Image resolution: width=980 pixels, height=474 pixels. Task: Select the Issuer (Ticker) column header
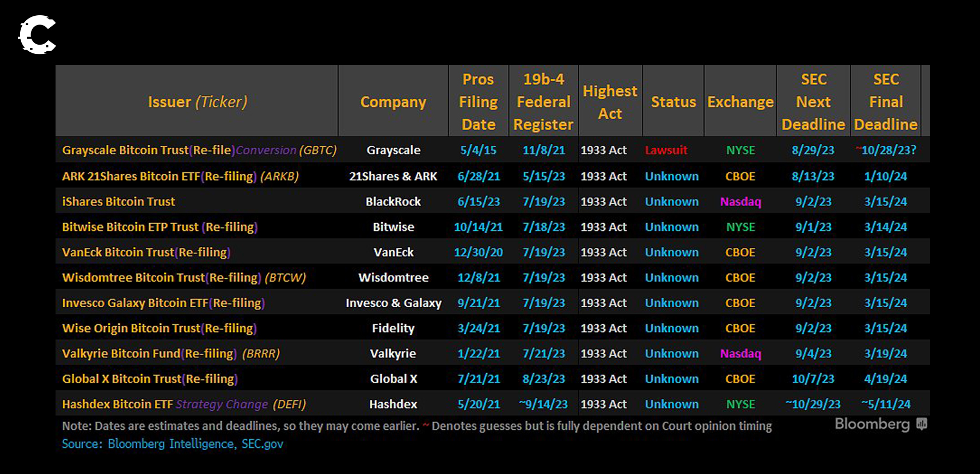(197, 102)
